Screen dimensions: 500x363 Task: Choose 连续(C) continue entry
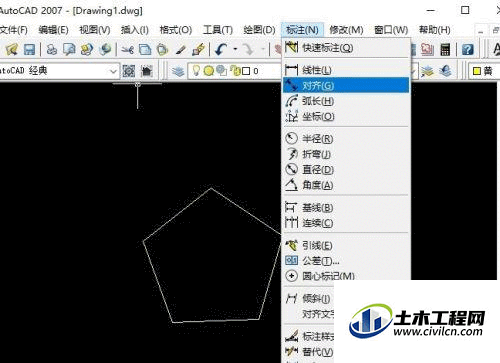pos(346,223)
